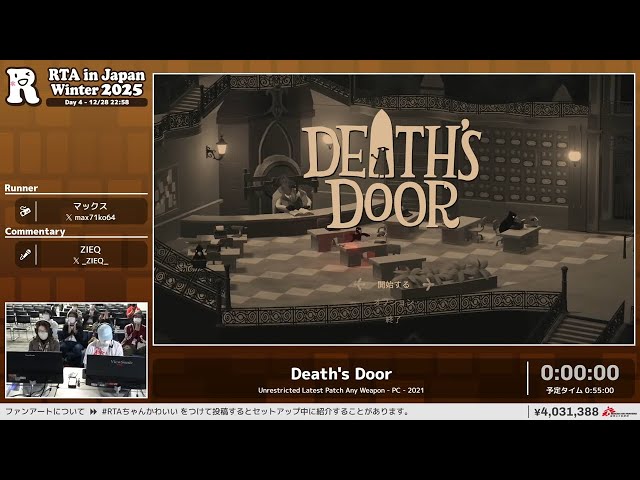
Task: Click the RTA in Japan Winter 2025 title
Action: click(97, 82)
